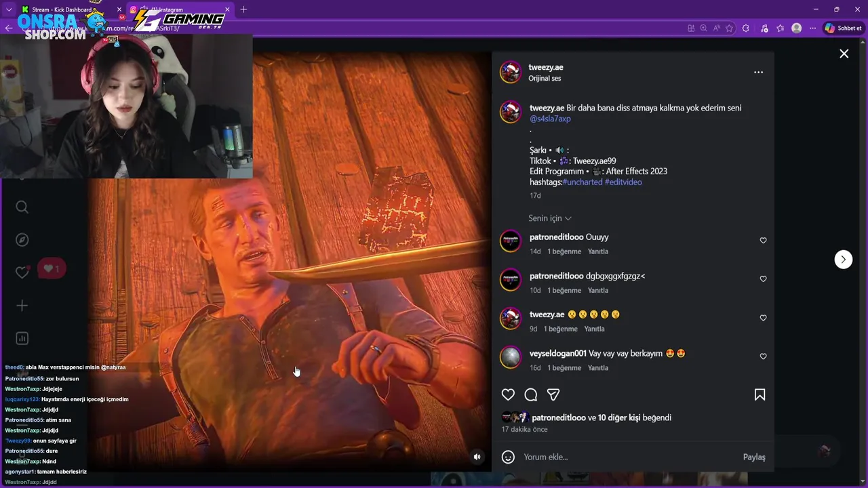Open comment bubble icon under post
Image resolution: width=868 pixels, height=488 pixels.
click(x=531, y=394)
